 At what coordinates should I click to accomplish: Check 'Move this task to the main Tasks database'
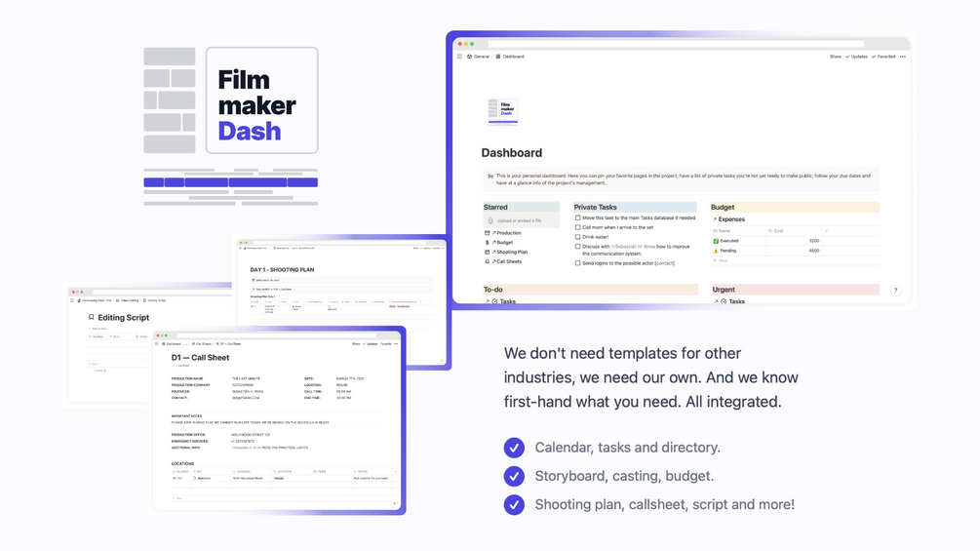577,218
